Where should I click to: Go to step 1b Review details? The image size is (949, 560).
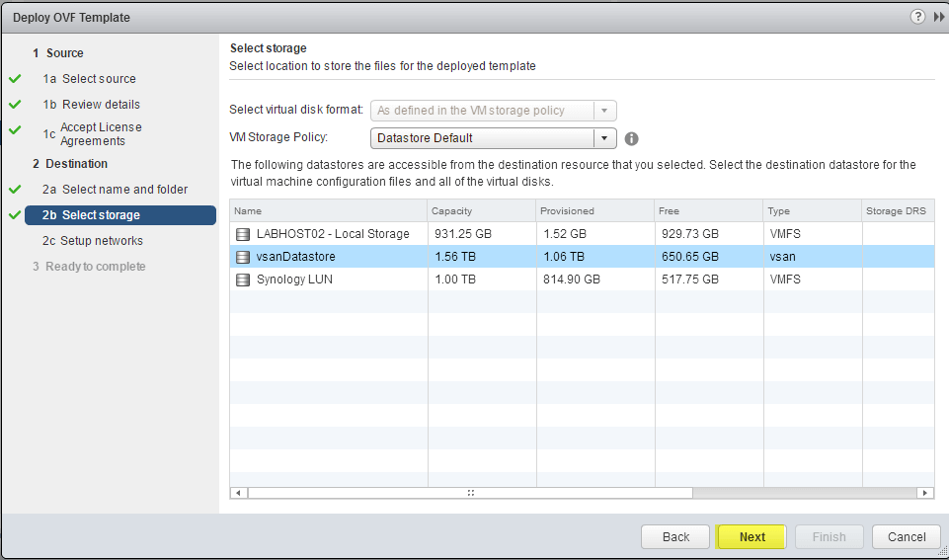pyautogui.click(x=92, y=104)
